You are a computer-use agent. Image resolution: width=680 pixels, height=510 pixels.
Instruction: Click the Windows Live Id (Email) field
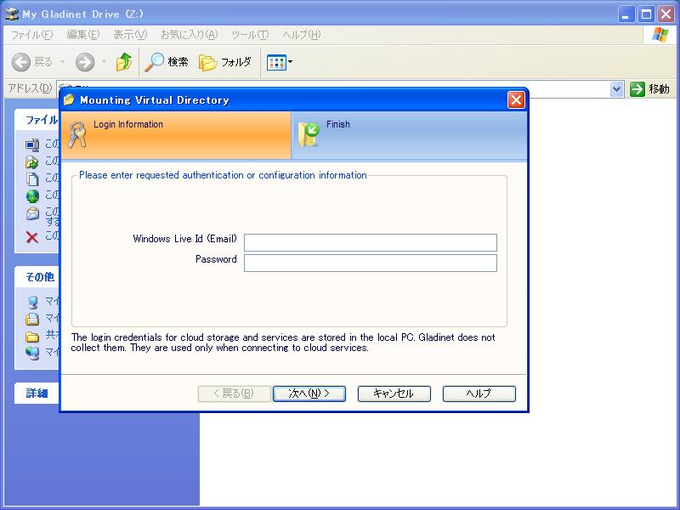click(x=370, y=242)
